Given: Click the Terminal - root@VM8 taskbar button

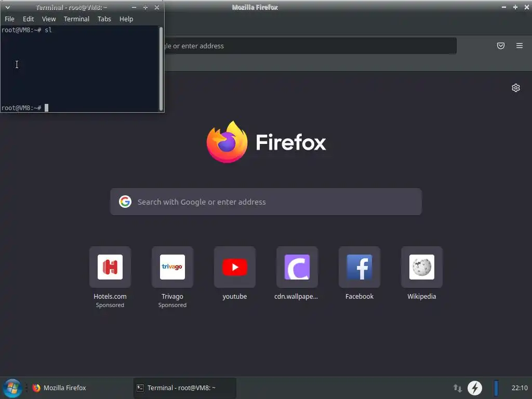Looking at the screenshot, I should point(184,388).
